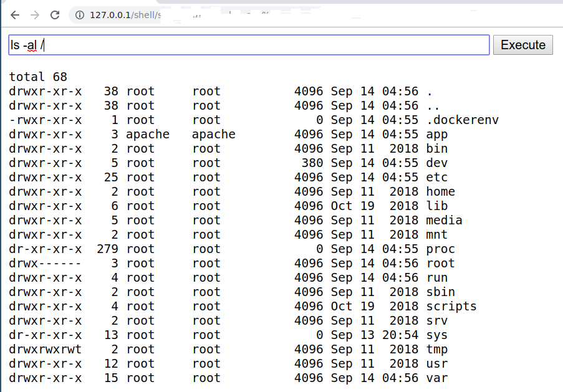Viewport: 563px width, 392px height.
Task: Click the etc directory name
Action: tap(437, 178)
